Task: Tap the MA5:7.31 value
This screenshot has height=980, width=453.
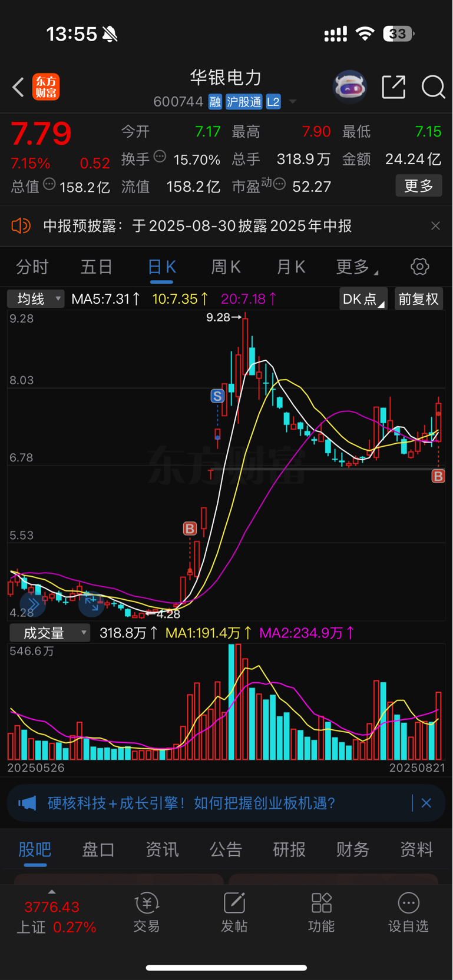Action: pyautogui.click(x=106, y=299)
